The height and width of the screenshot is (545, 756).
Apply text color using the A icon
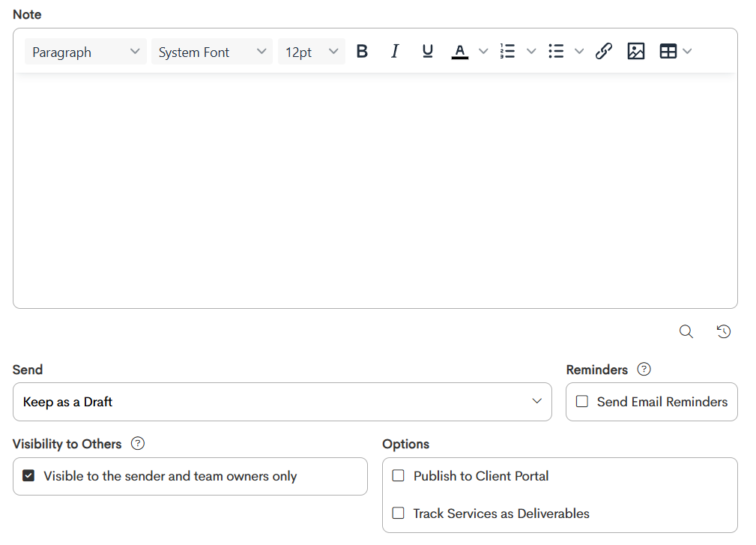(459, 51)
